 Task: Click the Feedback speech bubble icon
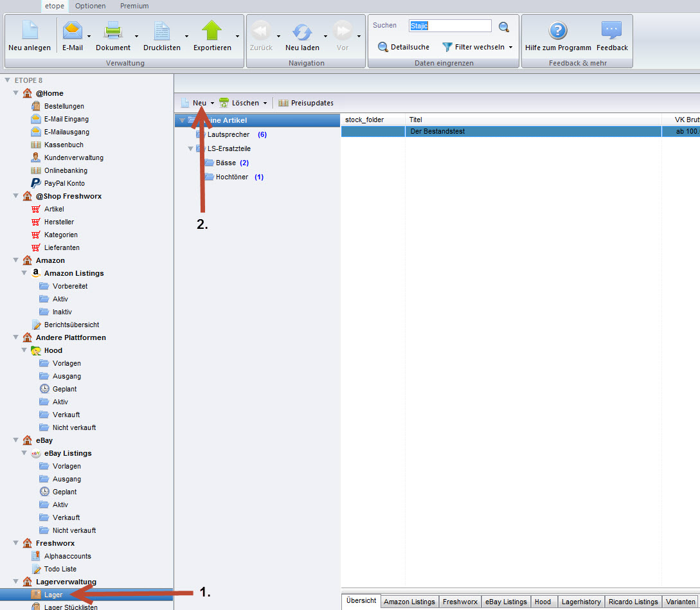point(611,30)
